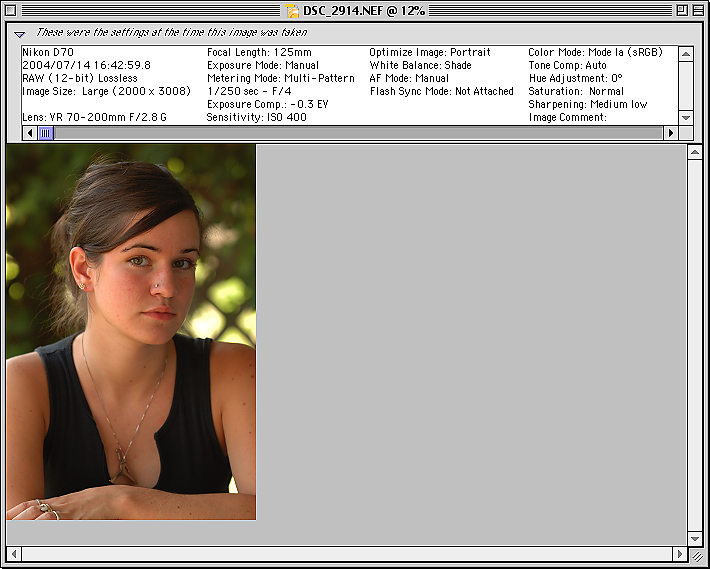
Task: Click the 'Nikon D70' camera text
Action: [x=48, y=52]
